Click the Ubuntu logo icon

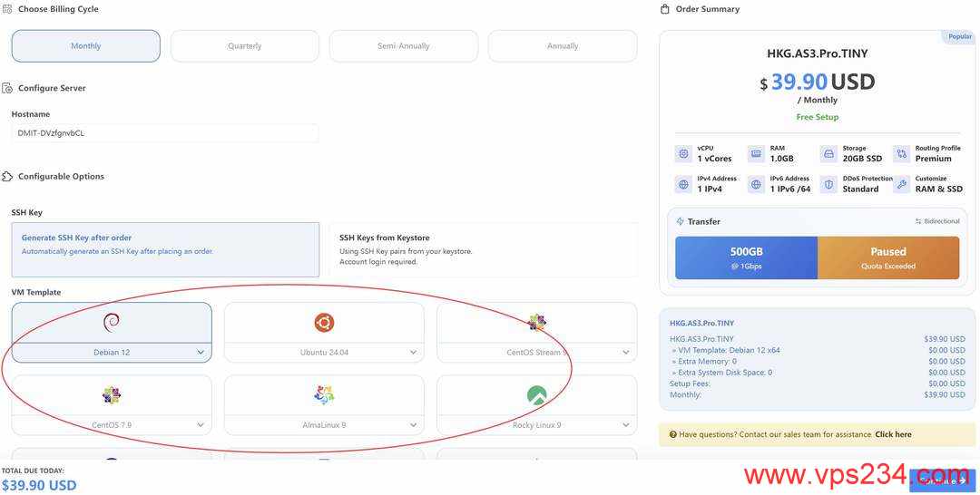click(324, 322)
